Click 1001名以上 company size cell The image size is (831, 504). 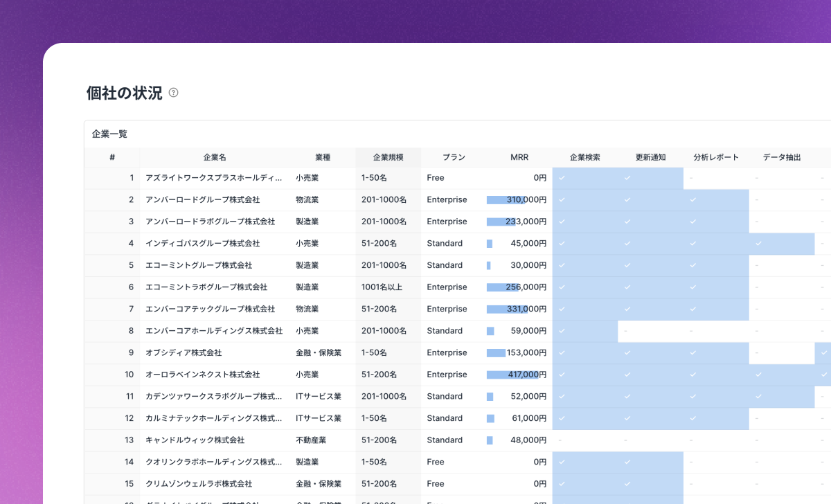coord(382,287)
